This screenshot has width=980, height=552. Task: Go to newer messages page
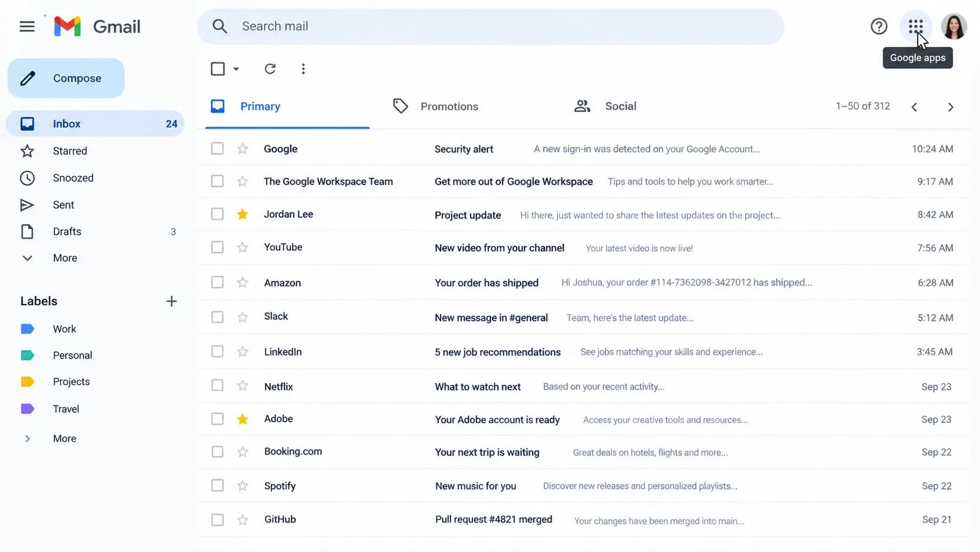click(x=914, y=107)
